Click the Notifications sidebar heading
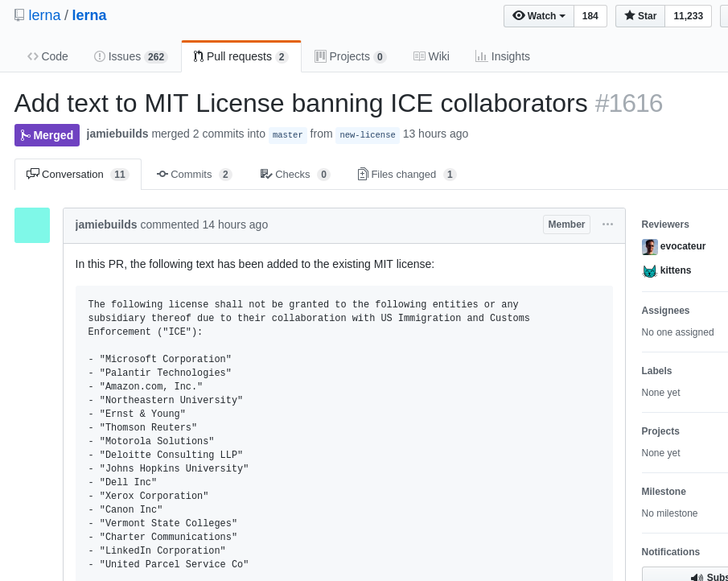The height and width of the screenshot is (581, 728). 670,552
